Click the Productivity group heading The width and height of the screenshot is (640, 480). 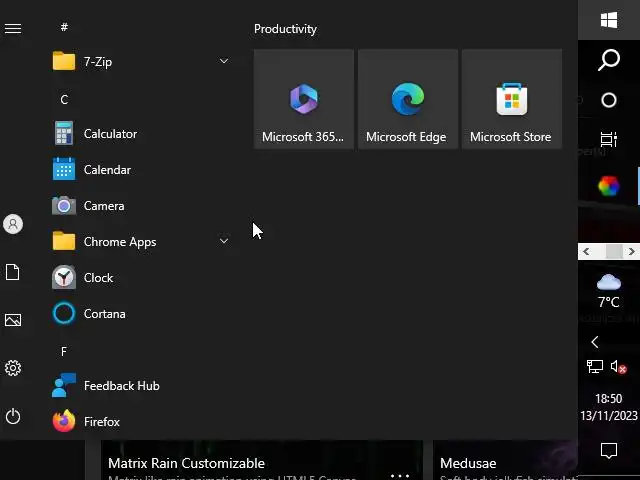pos(285,29)
